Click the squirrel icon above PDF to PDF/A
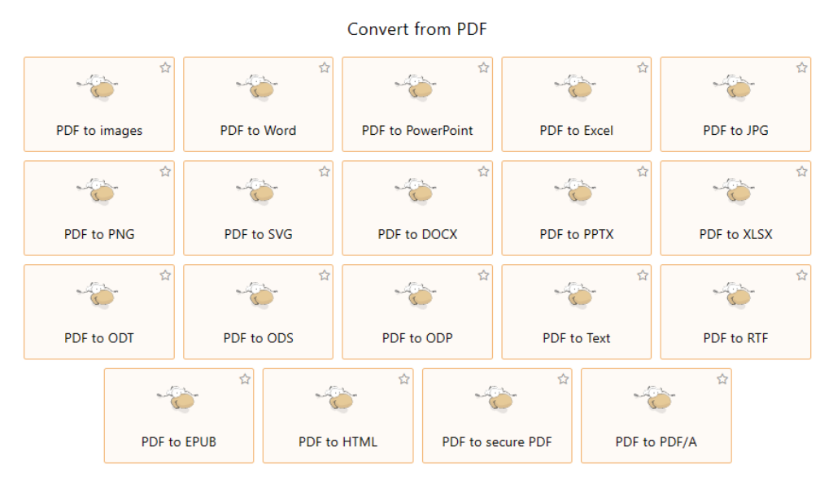The width and height of the screenshot is (833, 504). (x=655, y=399)
